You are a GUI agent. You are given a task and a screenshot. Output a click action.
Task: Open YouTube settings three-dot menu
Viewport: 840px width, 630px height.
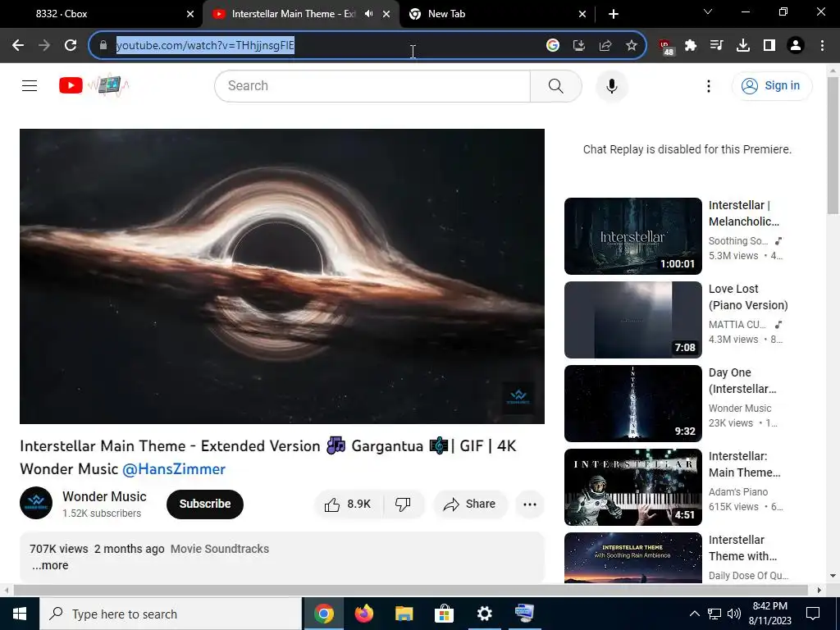tap(708, 85)
